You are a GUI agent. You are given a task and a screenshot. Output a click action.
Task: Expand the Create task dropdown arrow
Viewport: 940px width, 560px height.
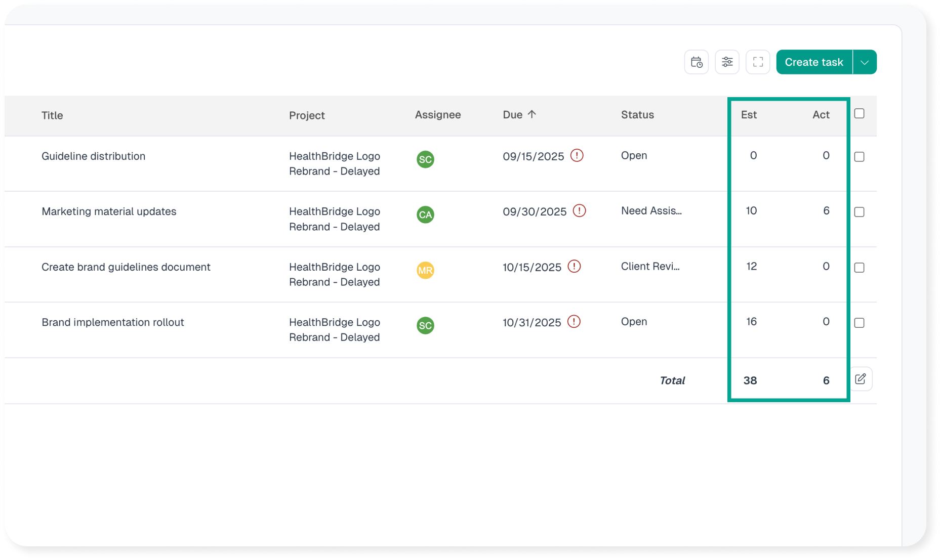click(865, 62)
